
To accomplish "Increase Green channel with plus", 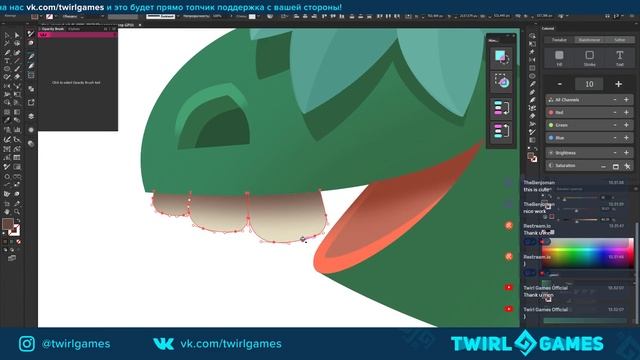I will [x=626, y=125].
